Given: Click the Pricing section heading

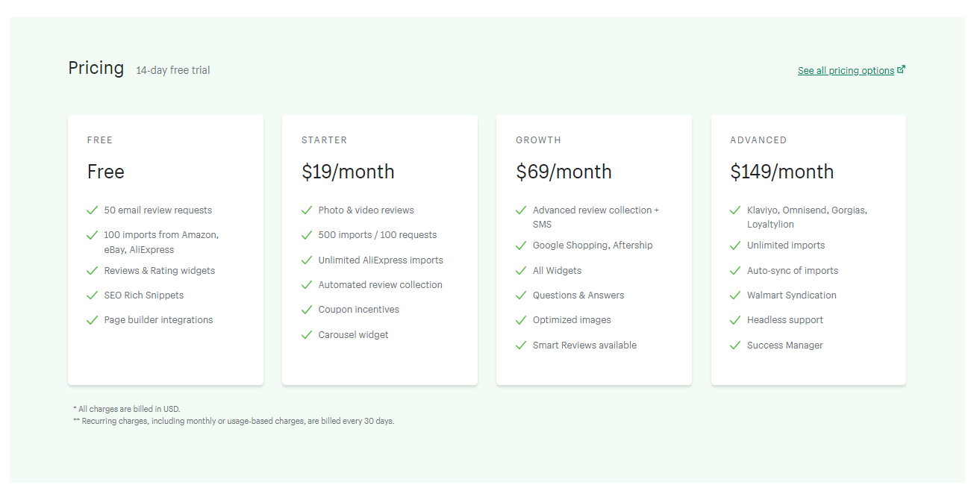Looking at the screenshot, I should coord(96,68).
